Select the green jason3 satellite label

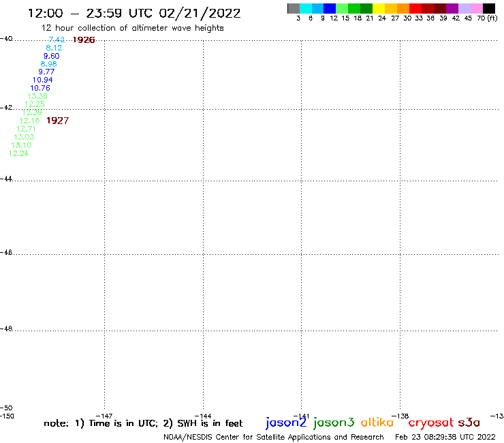click(334, 423)
